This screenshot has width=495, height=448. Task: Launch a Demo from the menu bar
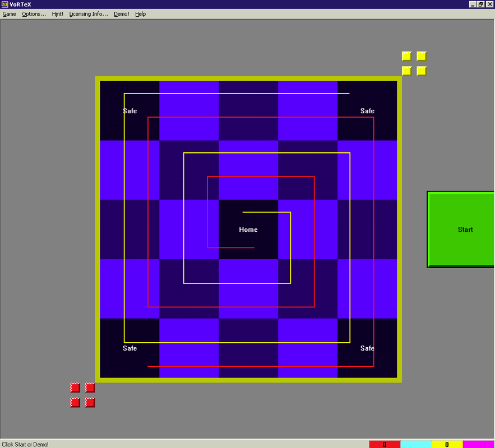click(121, 14)
